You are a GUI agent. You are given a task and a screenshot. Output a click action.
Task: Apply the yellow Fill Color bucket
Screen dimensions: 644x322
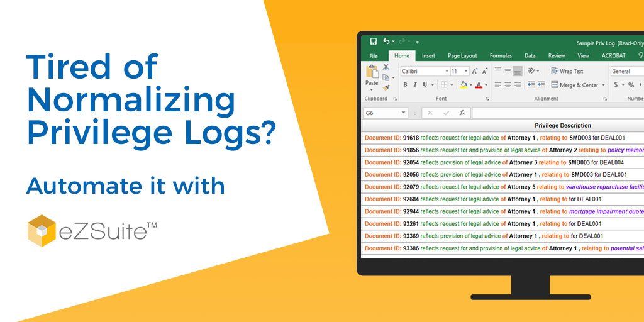click(x=464, y=85)
